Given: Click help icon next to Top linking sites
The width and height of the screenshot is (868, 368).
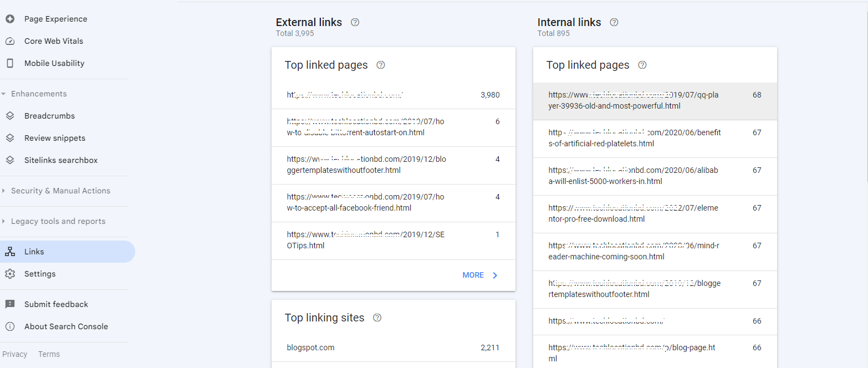Looking at the screenshot, I should [x=377, y=318].
